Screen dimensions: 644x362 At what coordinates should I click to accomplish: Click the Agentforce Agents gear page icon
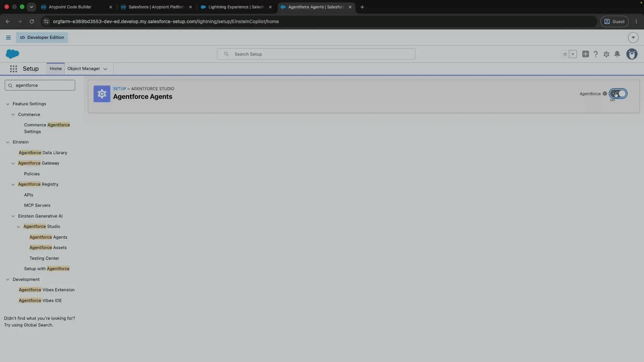102,94
